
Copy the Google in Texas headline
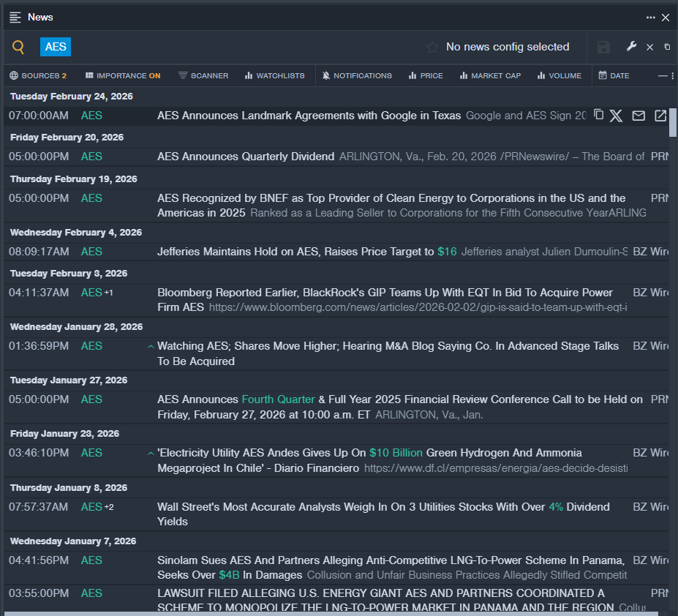point(598,115)
